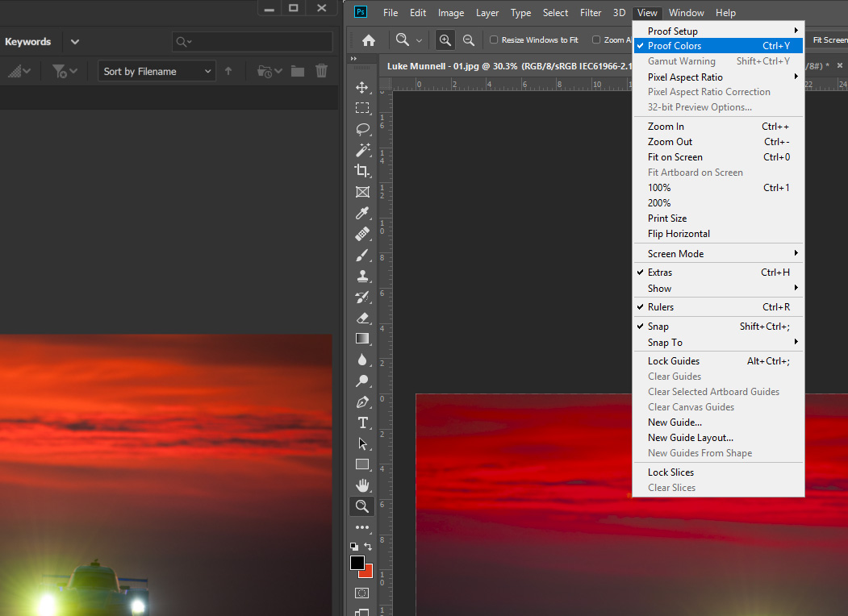Select the Brush tool
The height and width of the screenshot is (616, 848).
click(x=362, y=254)
